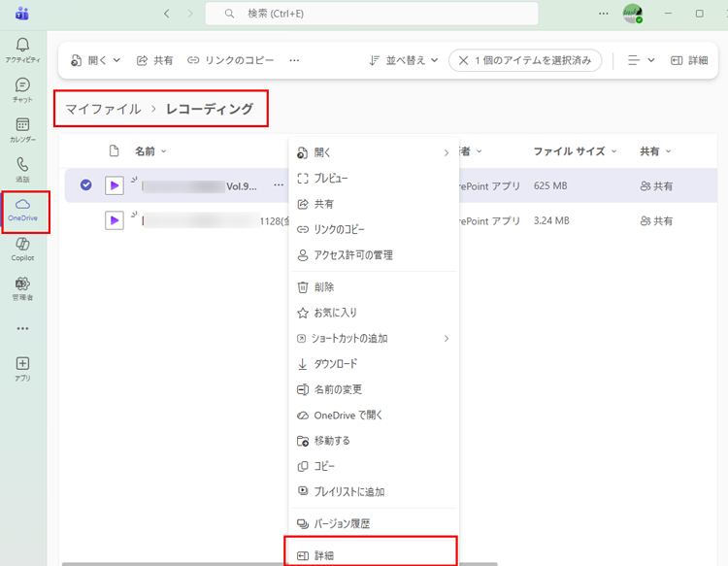728x566 pixels.
Task: Click the 1128 video file icon
Action: (x=115, y=220)
